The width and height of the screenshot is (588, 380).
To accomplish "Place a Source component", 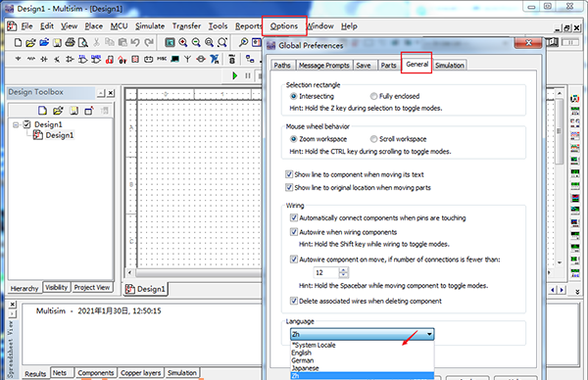I will click(x=18, y=59).
